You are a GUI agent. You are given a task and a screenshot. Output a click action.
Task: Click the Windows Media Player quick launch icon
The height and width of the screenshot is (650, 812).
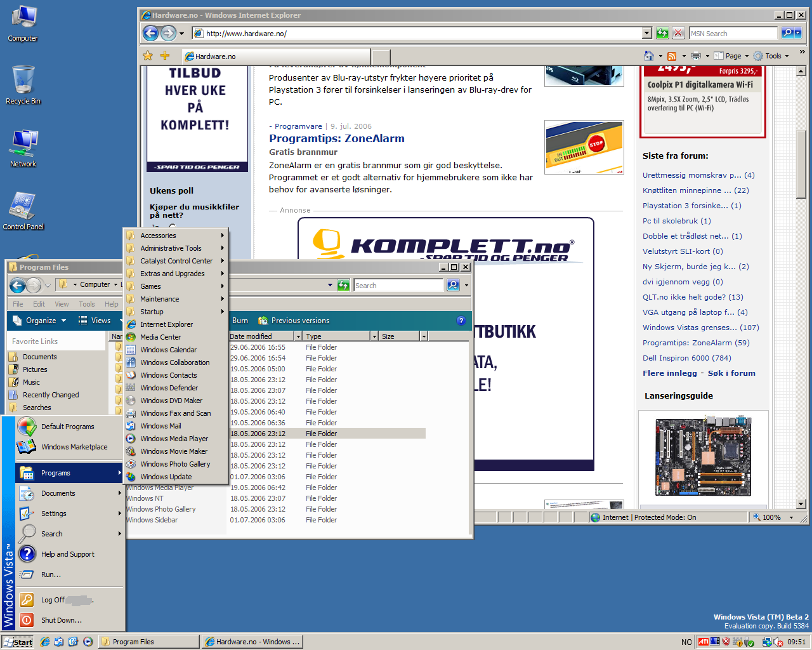[88, 642]
